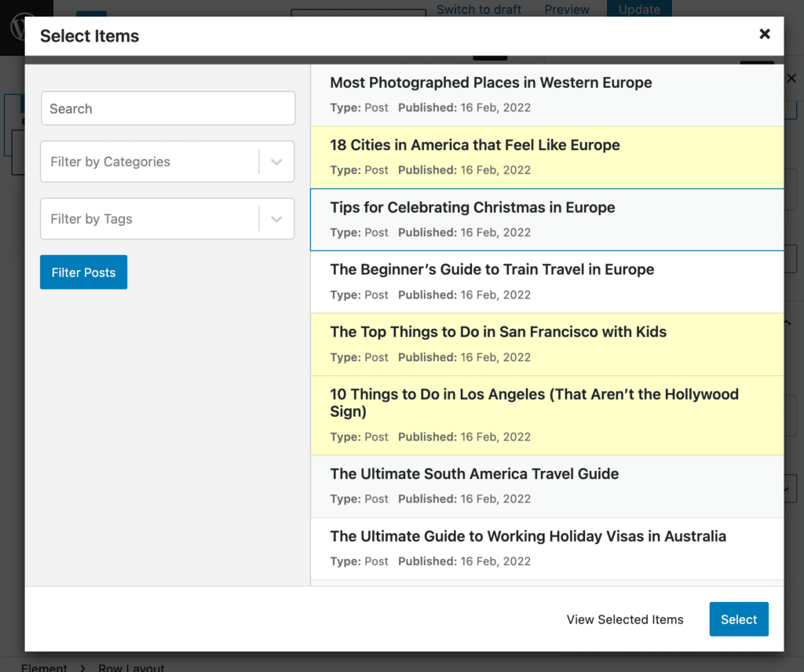The height and width of the screenshot is (672, 804).
Task: Close the Select Items dialog
Action: coord(764,34)
